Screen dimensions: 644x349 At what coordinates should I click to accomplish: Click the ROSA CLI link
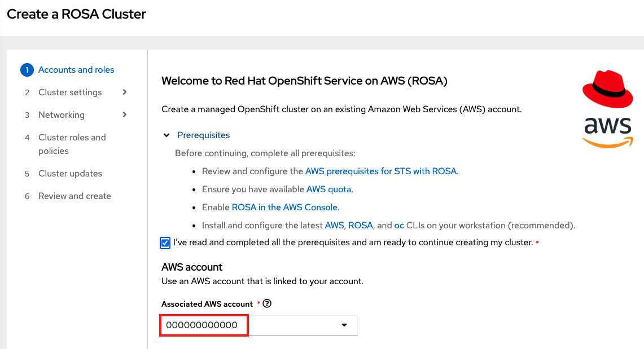click(360, 226)
